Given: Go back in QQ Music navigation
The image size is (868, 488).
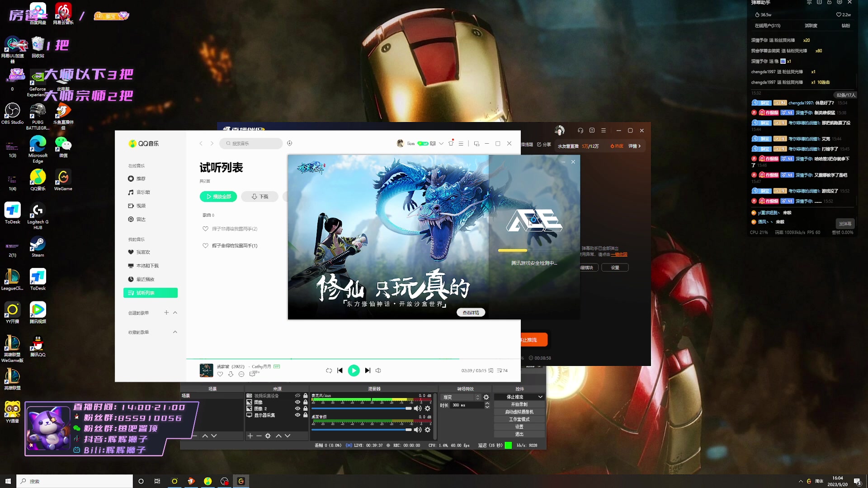Looking at the screenshot, I should (x=201, y=143).
